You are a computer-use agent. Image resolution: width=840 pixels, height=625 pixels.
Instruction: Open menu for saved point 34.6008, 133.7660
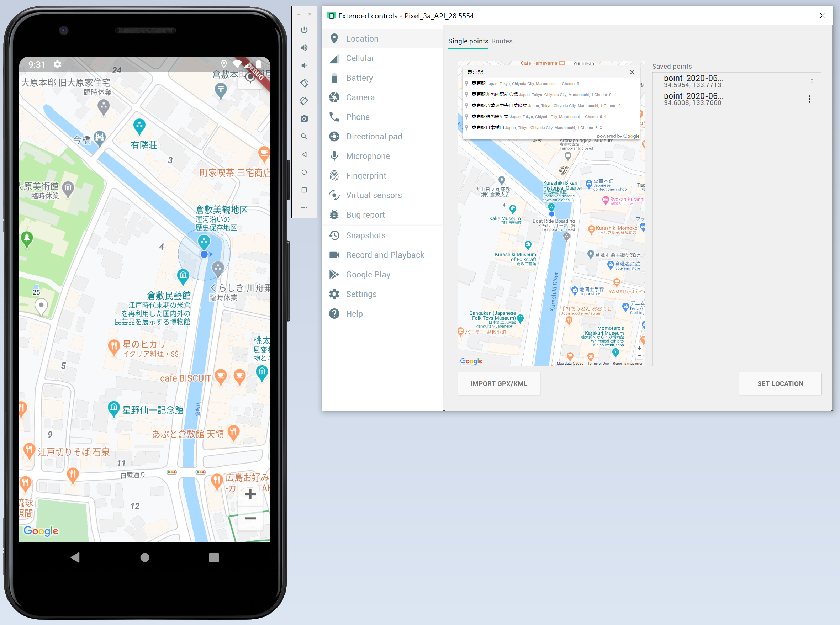click(x=809, y=99)
